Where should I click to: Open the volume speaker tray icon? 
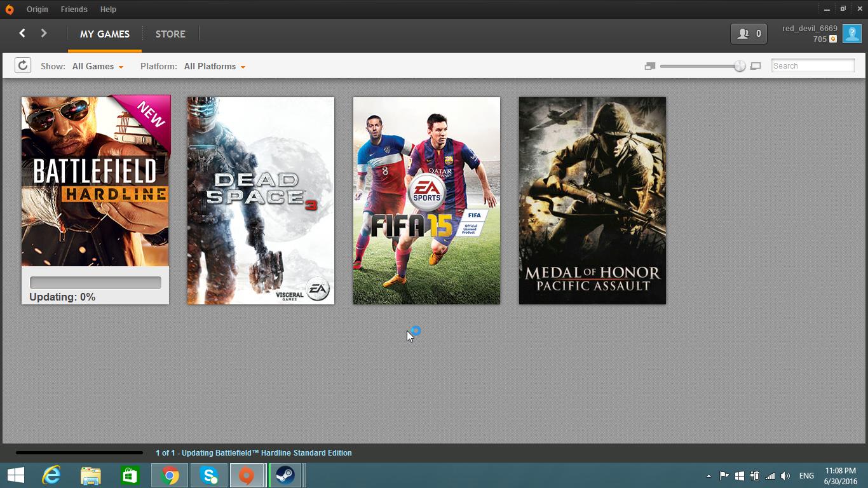(x=785, y=476)
